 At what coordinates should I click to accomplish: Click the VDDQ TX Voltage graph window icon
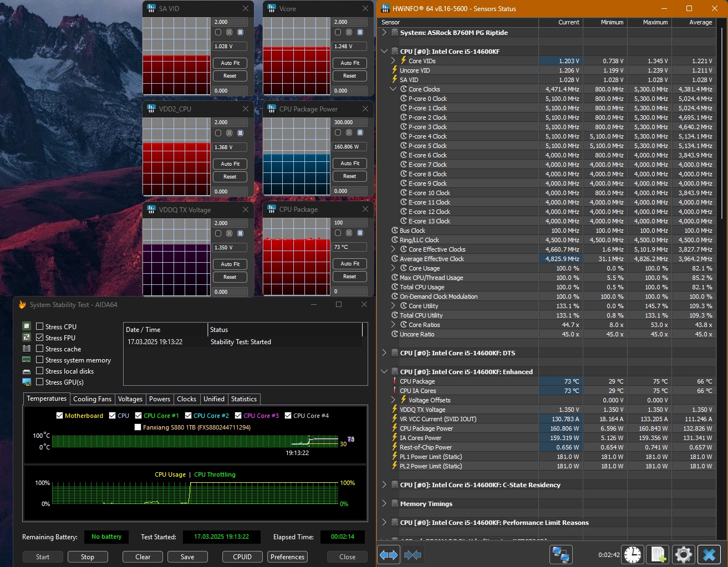[x=151, y=210]
